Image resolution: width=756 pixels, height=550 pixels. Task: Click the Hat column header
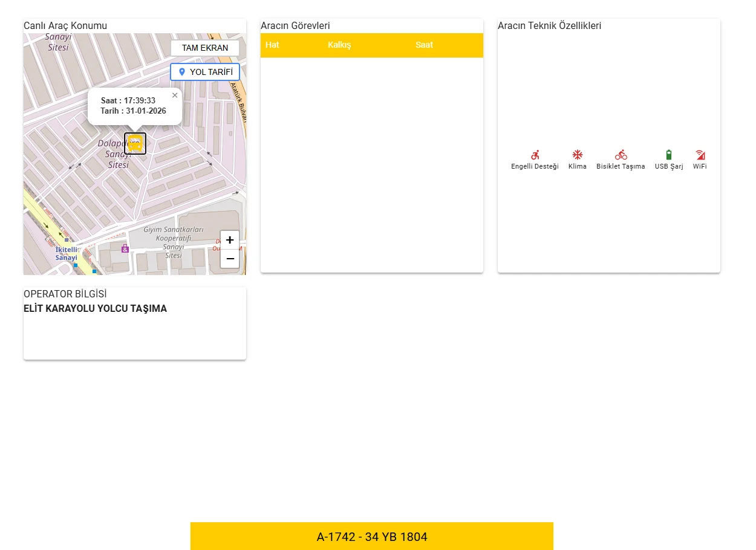pos(272,45)
